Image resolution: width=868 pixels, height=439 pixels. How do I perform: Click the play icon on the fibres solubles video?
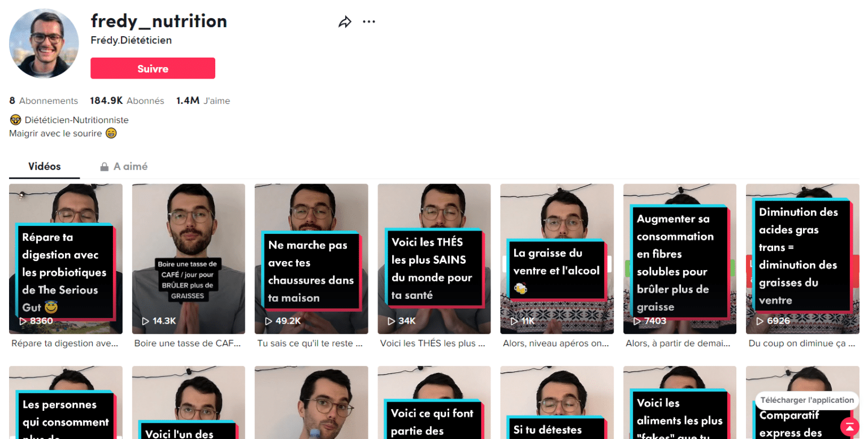click(x=637, y=320)
